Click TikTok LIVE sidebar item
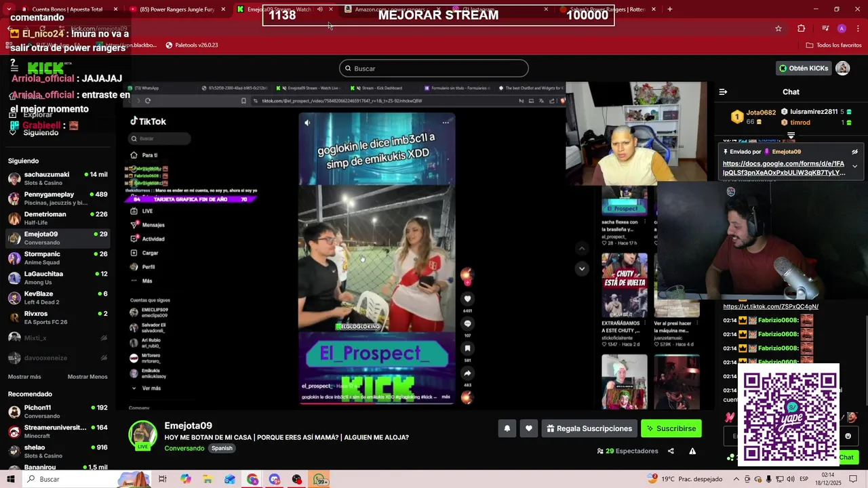 pos(142,211)
